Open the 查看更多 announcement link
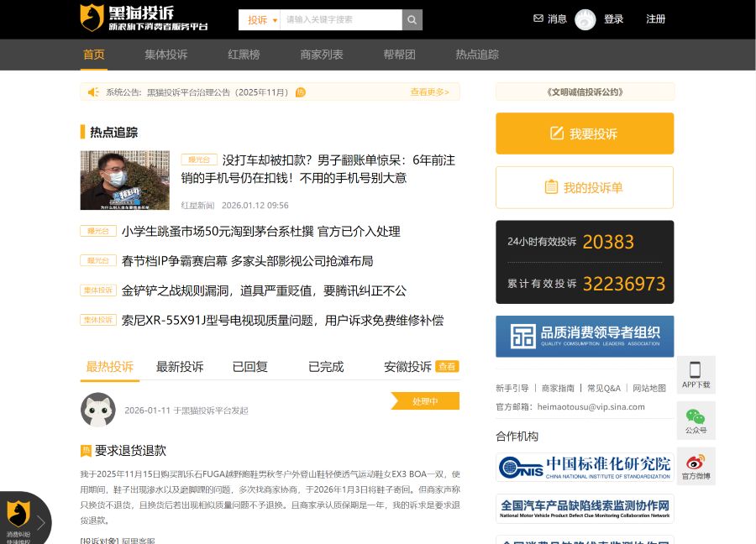This screenshot has width=756, height=544. (428, 92)
